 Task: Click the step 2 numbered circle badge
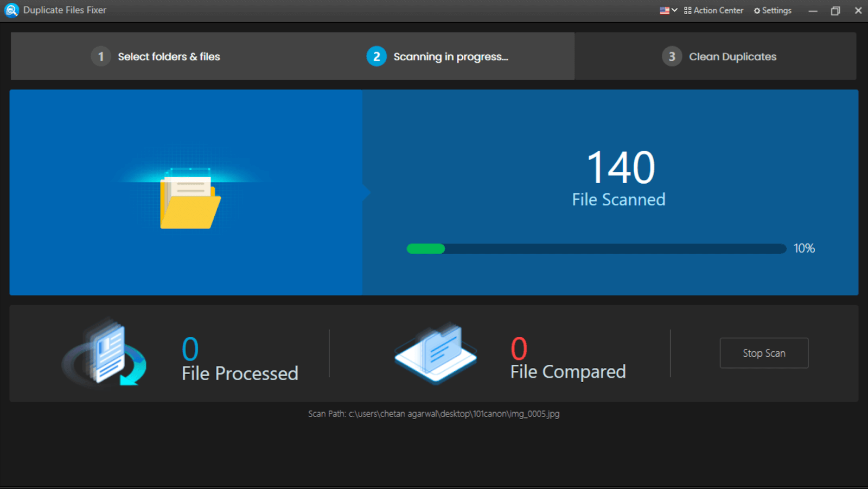click(x=376, y=56)
